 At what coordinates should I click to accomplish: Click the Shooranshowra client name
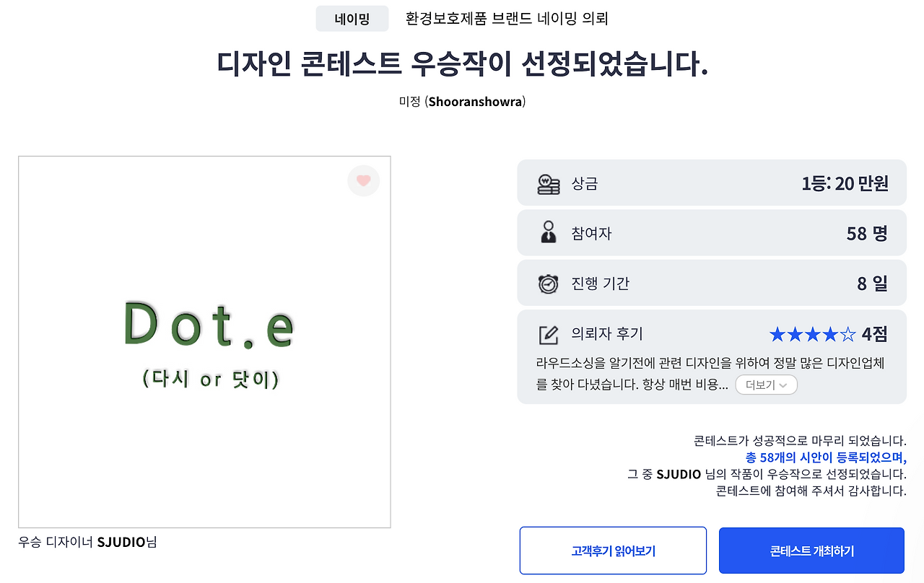[477, 102]
